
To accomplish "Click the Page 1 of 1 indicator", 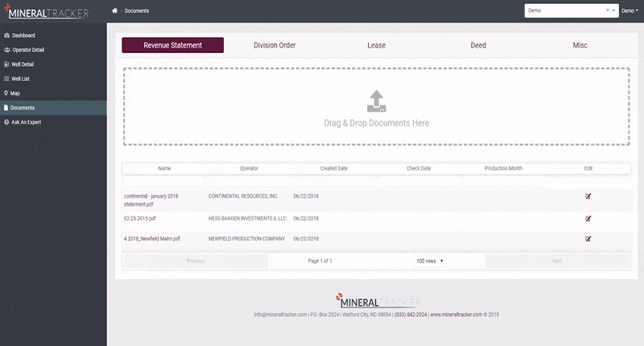I will pos(320,261).
